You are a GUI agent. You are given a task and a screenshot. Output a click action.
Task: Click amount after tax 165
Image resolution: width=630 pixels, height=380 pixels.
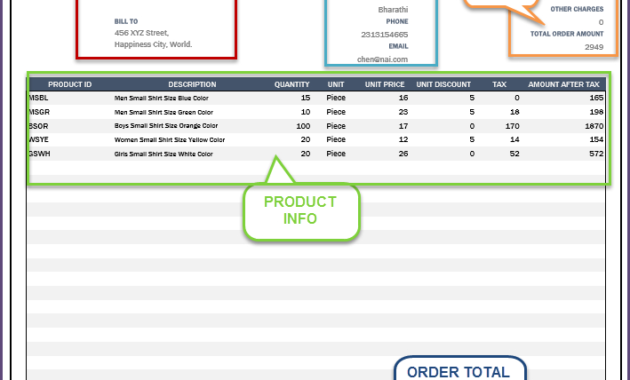(596, 98)
